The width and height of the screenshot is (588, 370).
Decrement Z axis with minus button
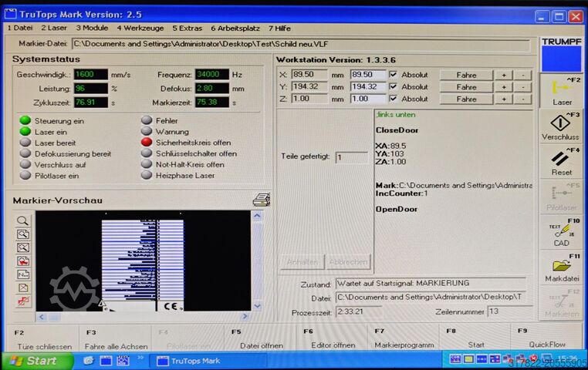point(522,99)
